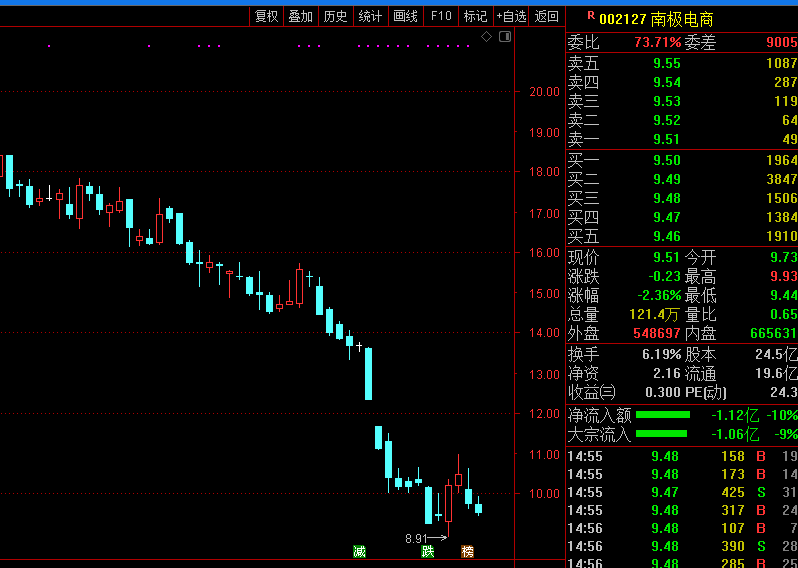Open the 统计 statistics tool
This screenshot has width=798, height=568.
pyautogui.click(x=370, y=16)
